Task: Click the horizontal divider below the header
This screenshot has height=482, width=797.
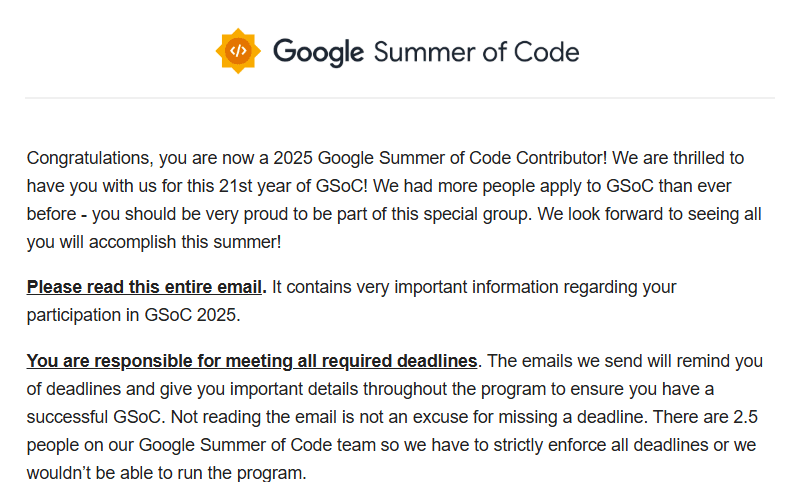Action: [x=399, y=98]
